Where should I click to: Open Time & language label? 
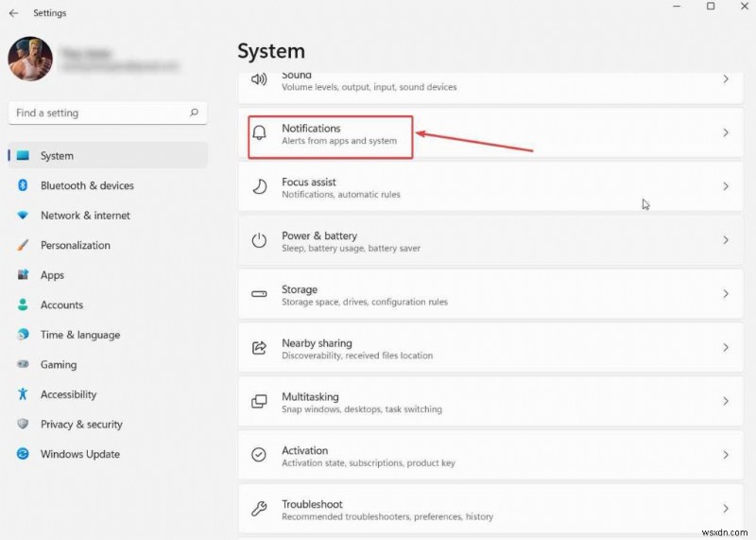click(80, 335)
